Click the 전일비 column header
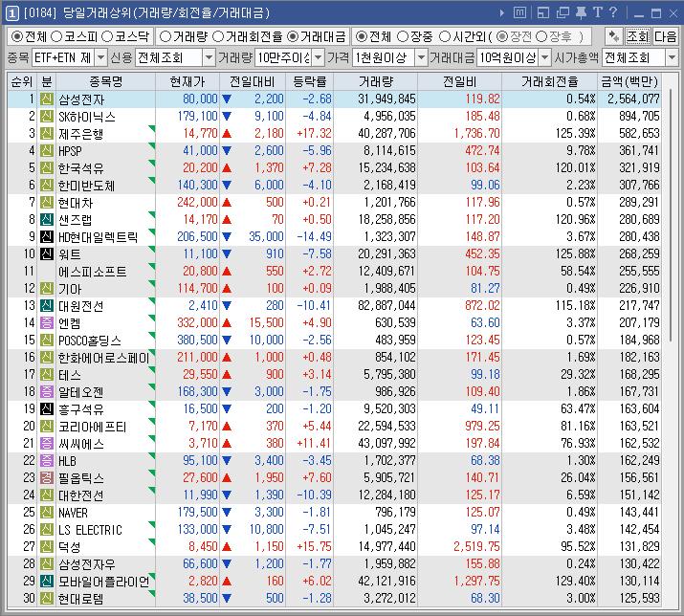 (459, 81)
